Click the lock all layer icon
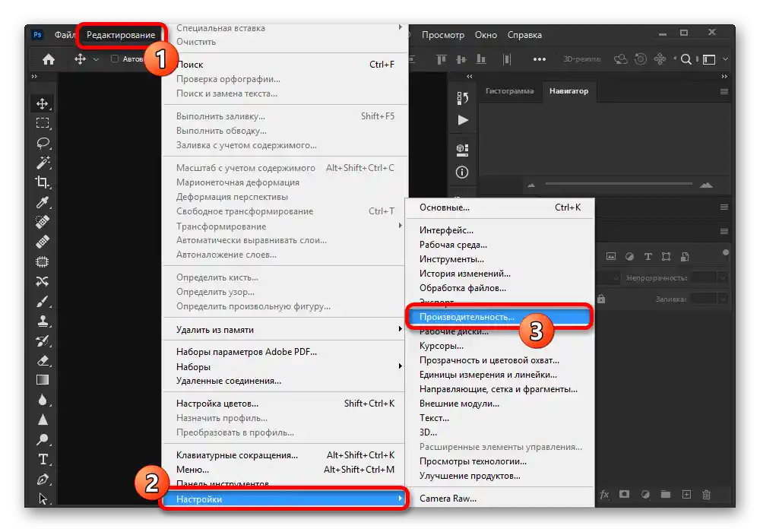 [x=601, y=299]
